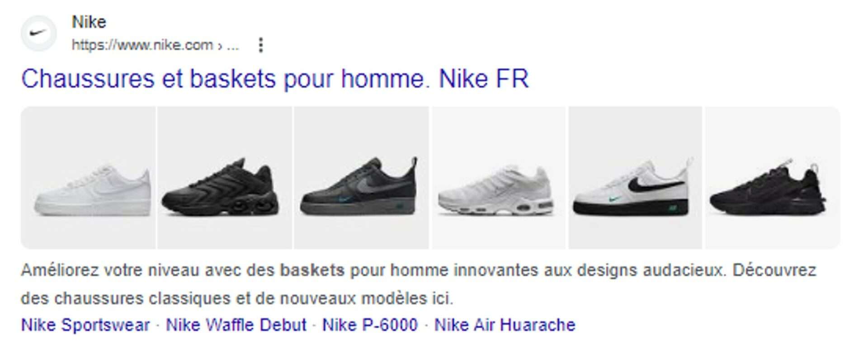The height and width of the screenshot is (345, 868).
Task: Open the Nike Sportswear sitelink
Action: point(85,325)
